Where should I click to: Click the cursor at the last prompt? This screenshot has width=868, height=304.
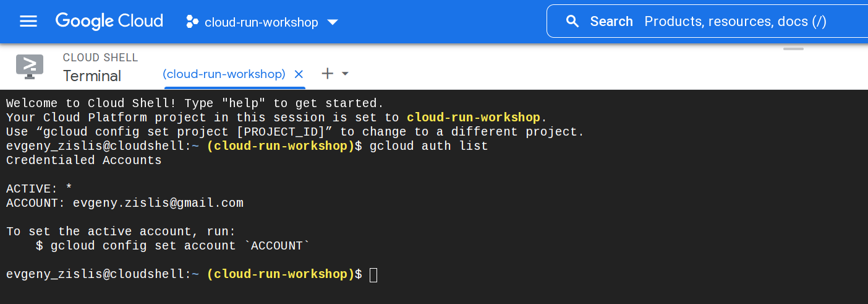pos(373,274)
